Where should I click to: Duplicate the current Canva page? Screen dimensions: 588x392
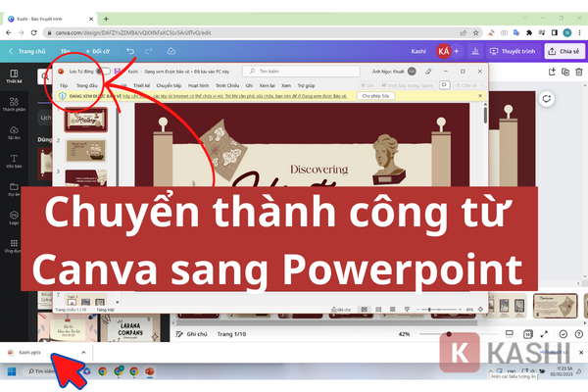pos(565,72)
